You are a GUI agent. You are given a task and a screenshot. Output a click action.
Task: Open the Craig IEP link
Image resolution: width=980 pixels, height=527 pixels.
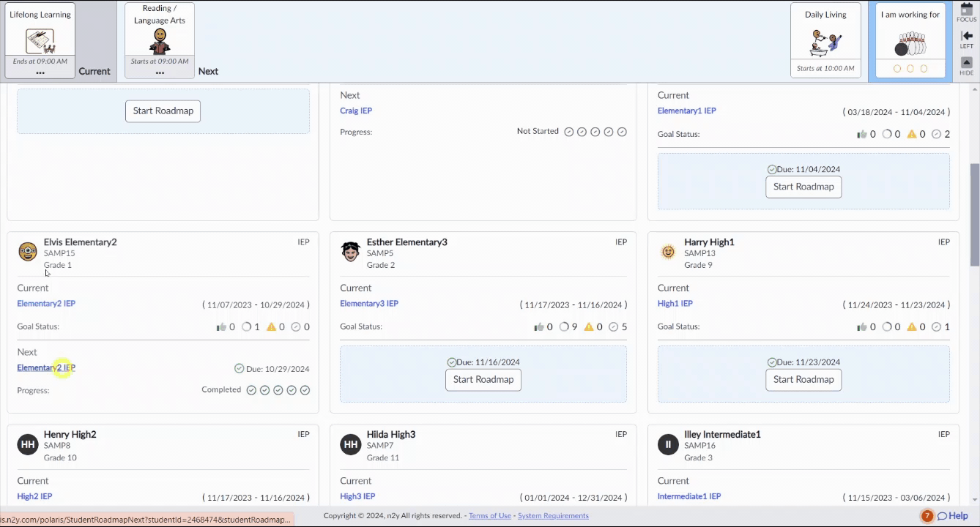pyautogui.click(x=356, y=111)
